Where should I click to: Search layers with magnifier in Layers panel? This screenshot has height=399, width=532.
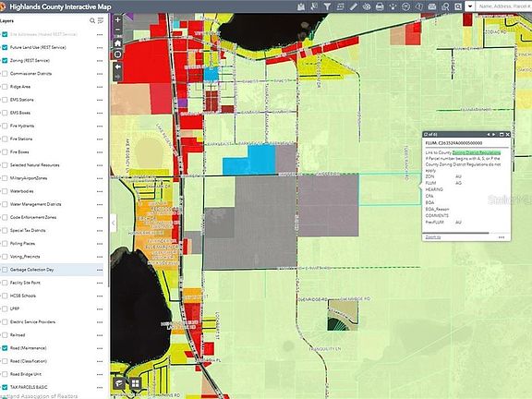[92, 21]
